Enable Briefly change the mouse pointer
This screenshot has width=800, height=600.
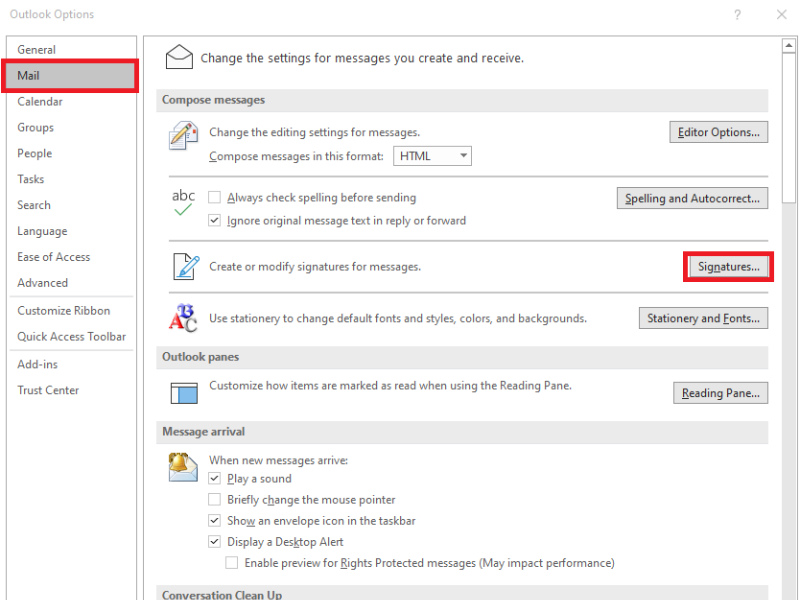[x=214, y=499]
